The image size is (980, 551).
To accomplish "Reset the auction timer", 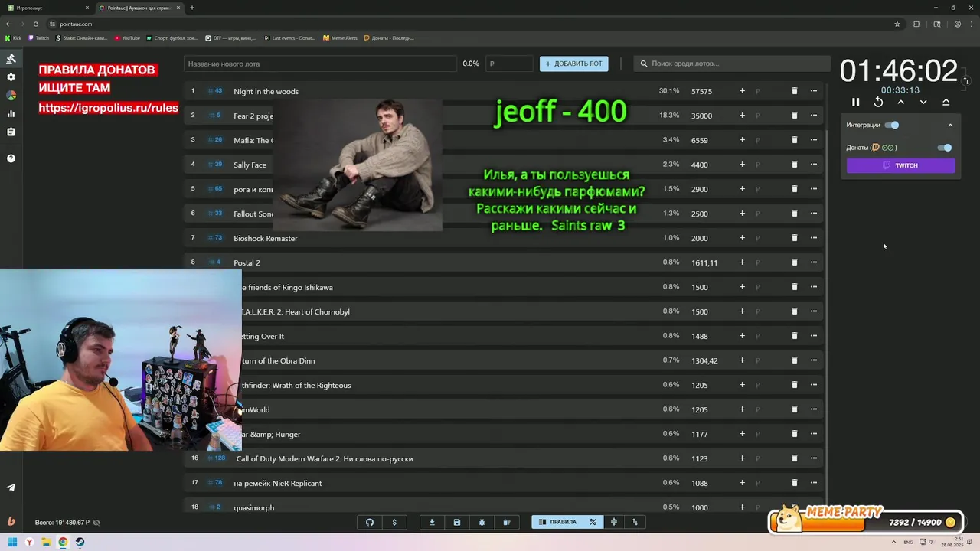I will tap(878, 102).
